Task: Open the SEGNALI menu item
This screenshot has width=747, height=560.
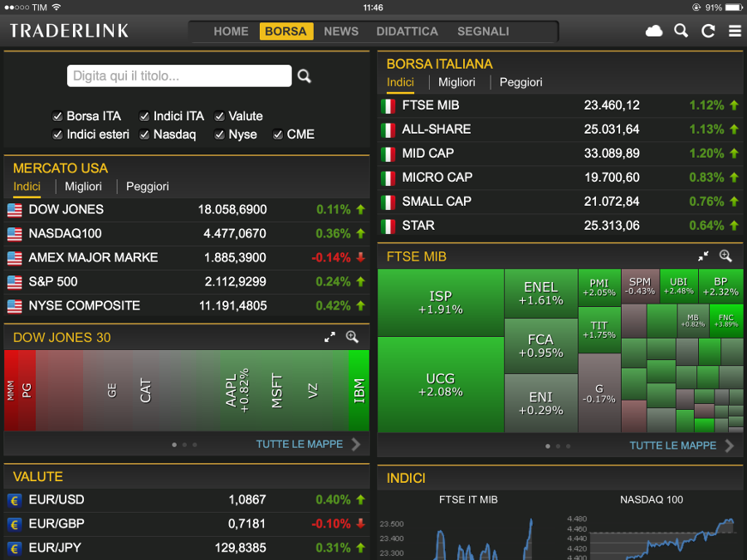Action: pos(483,32)
